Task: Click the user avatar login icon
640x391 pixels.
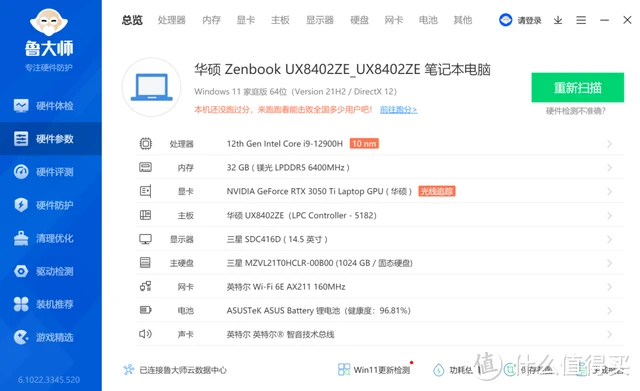Action: click(506, 20)
